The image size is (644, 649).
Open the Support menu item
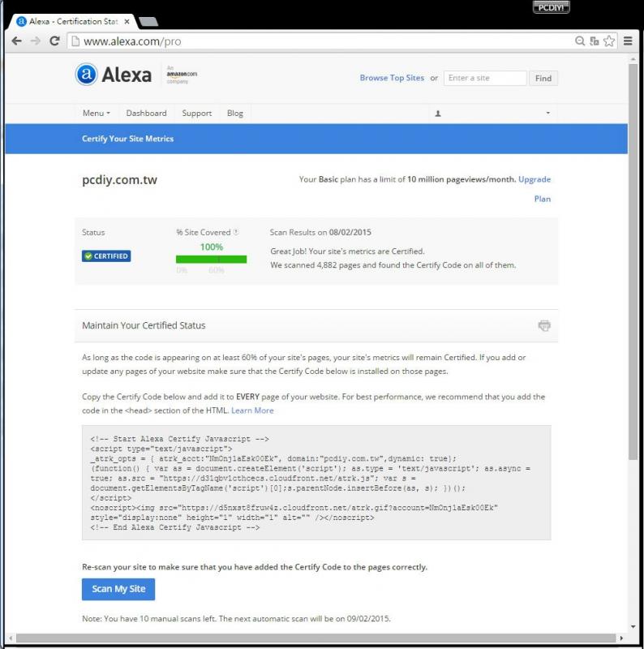click(x=196, y=113)
